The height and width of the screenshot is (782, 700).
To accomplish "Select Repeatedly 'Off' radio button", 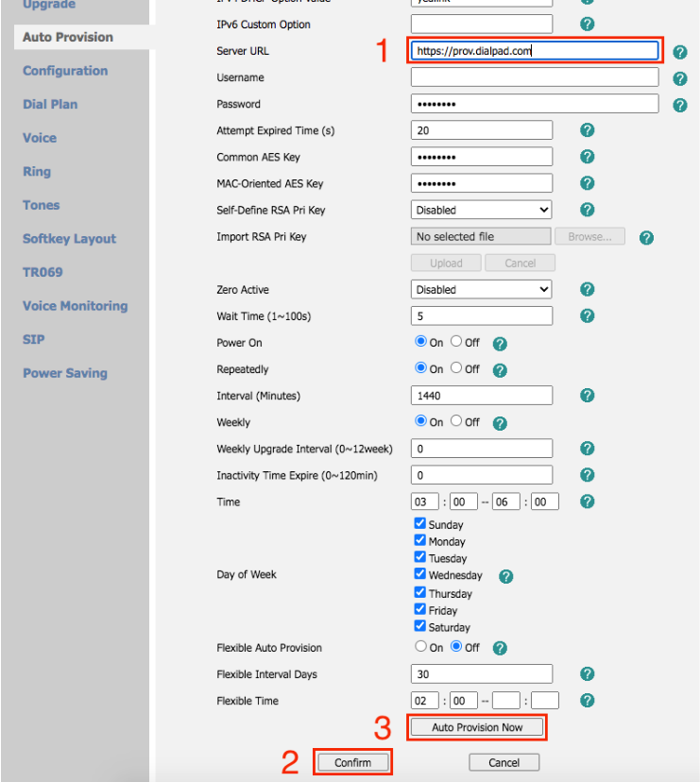I will pos(456,367).
